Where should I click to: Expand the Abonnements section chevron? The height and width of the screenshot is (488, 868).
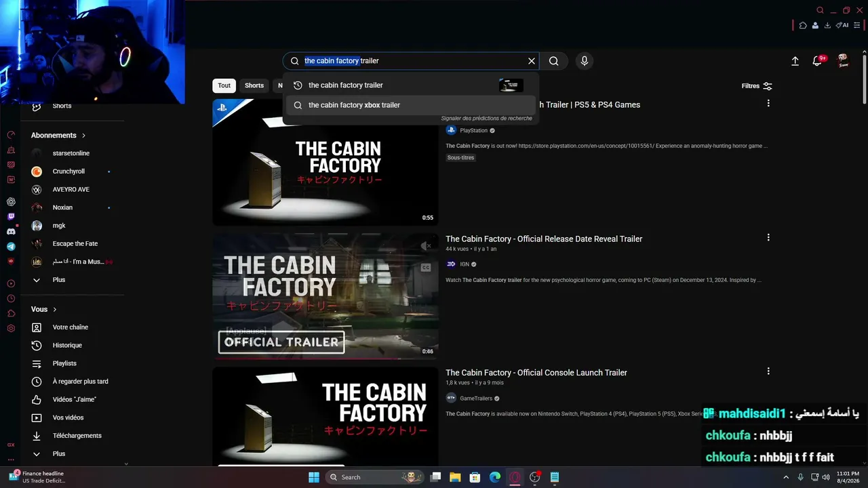pos(83,136)
